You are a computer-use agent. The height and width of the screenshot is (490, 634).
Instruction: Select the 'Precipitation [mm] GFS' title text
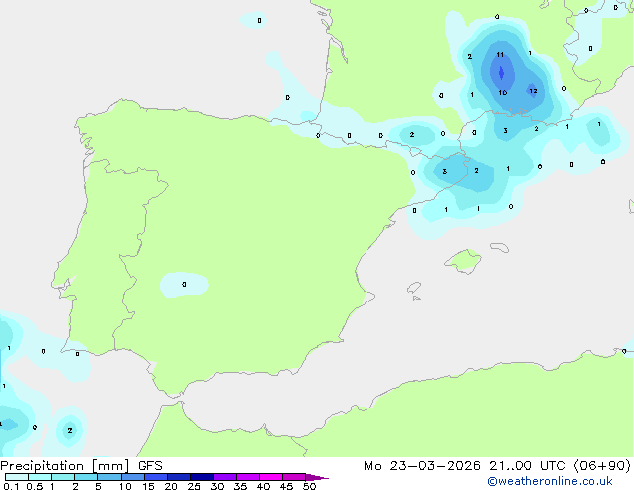point(81,466)
